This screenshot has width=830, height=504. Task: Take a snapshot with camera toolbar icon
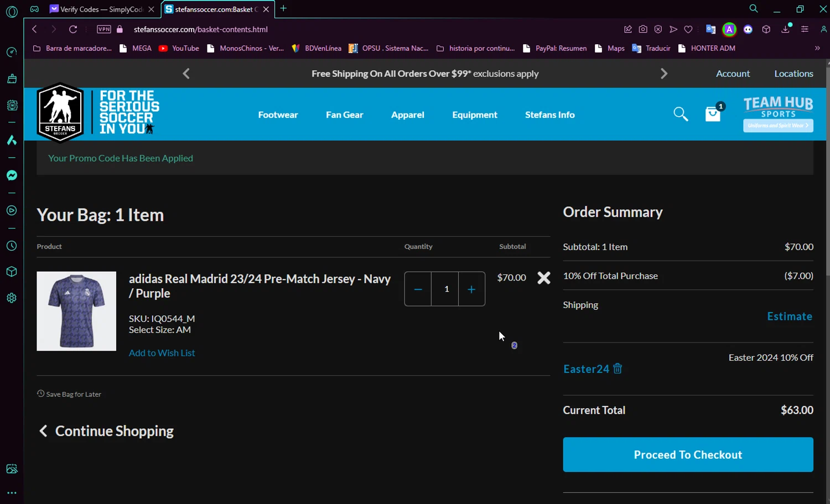643,29
